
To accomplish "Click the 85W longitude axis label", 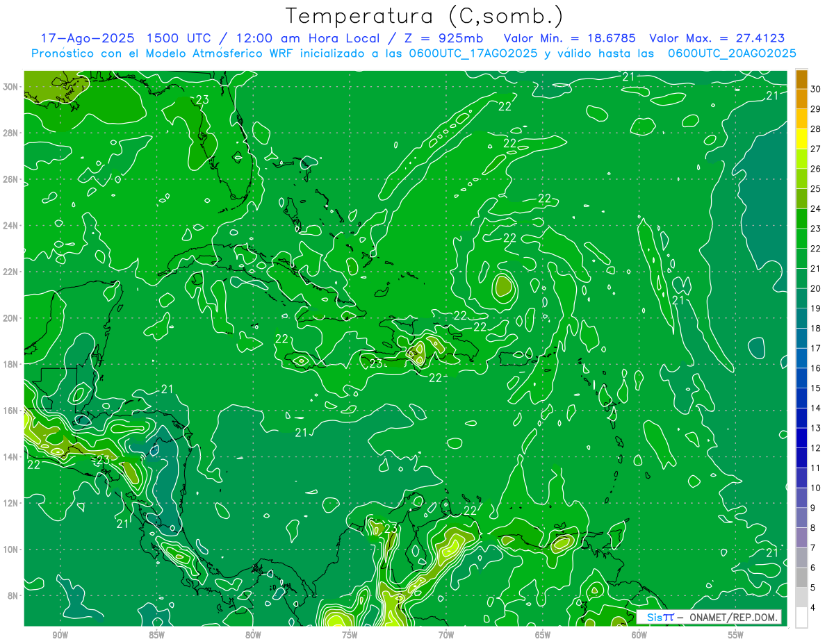I will point(156,634).
